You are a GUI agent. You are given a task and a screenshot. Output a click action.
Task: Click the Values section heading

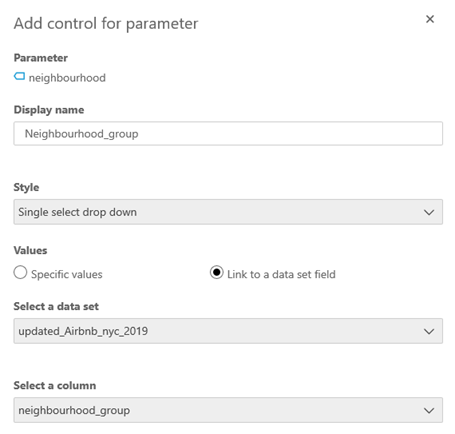click(30, 250)
